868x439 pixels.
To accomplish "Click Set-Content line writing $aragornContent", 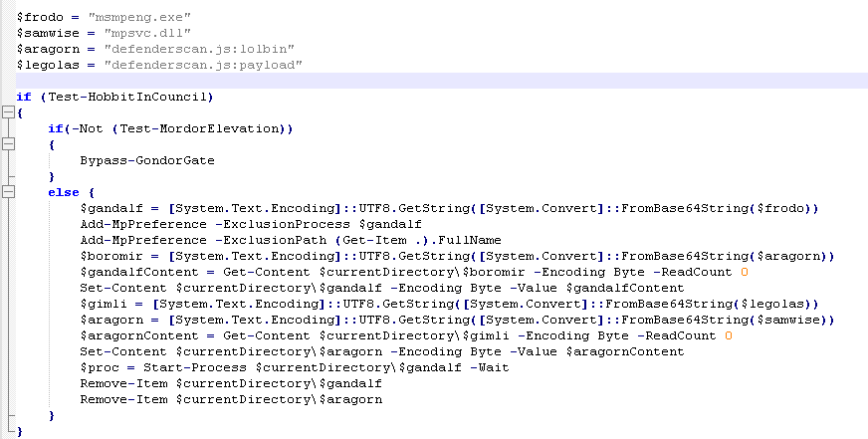I will (x=382, y=351).
